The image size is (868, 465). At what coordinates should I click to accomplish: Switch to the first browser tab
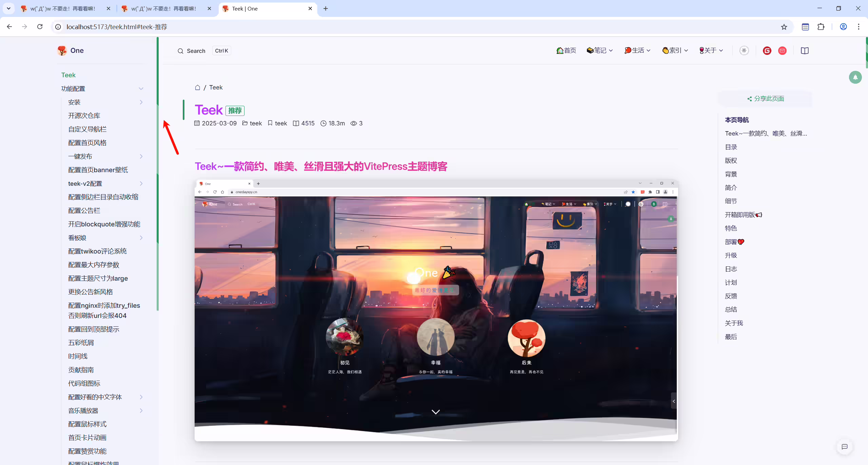[x=65, y=8]
